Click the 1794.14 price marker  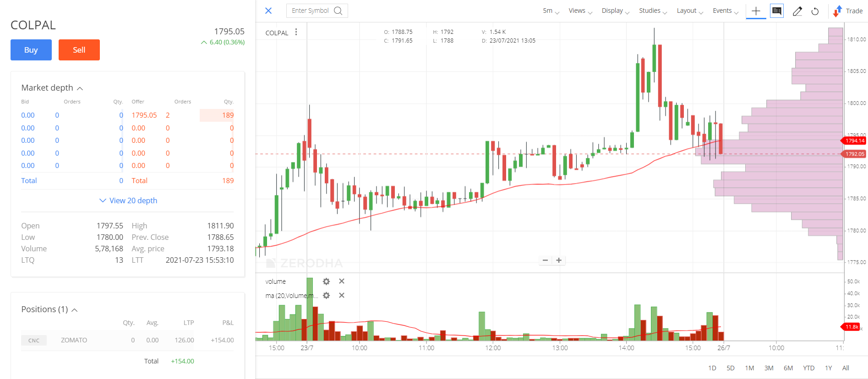[x=854, y=141]
